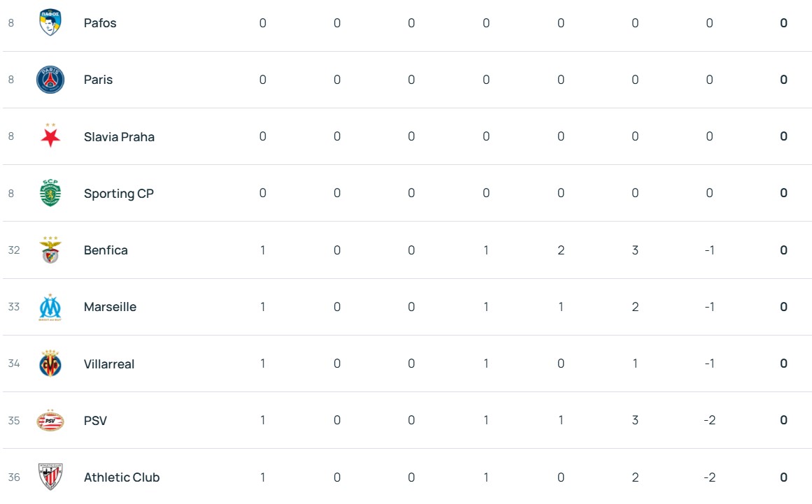Click the Athletic Club crest
Viewport: 812px width, 504px height.
(x=50, y=477)
